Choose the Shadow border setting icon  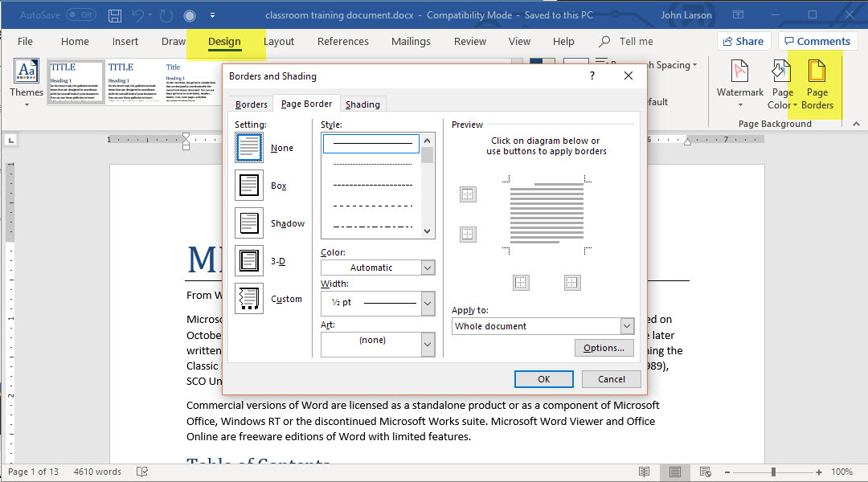coord(249,223)
